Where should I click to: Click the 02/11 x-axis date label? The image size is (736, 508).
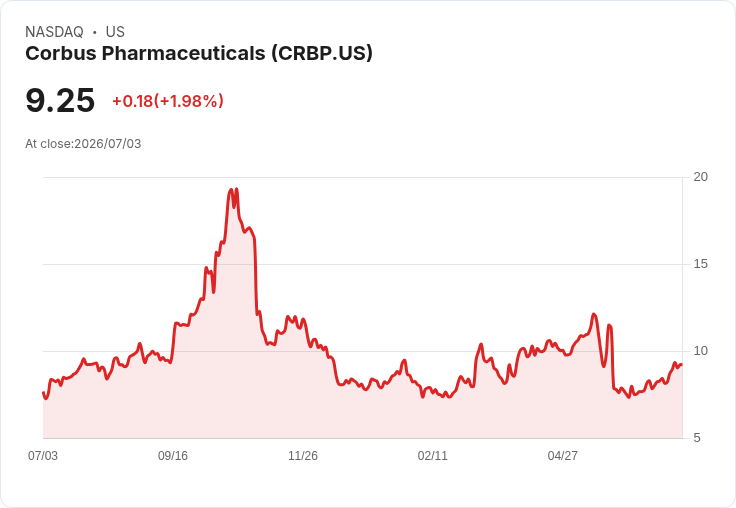pyautogui.click(x=433, y=455)
